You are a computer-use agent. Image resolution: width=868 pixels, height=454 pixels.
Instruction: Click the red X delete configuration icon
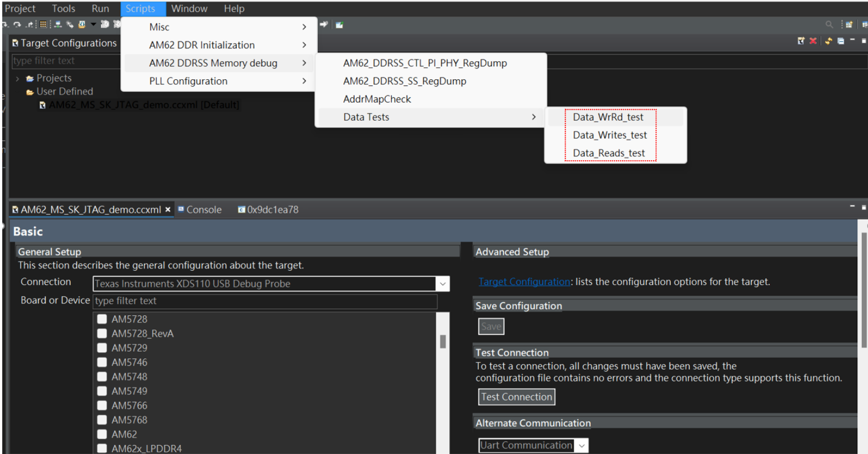(813, 41)
